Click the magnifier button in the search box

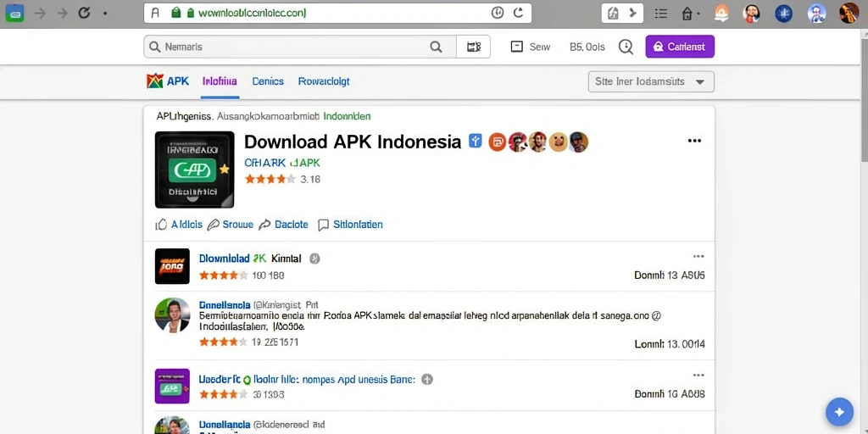click(x=437, y=47)
